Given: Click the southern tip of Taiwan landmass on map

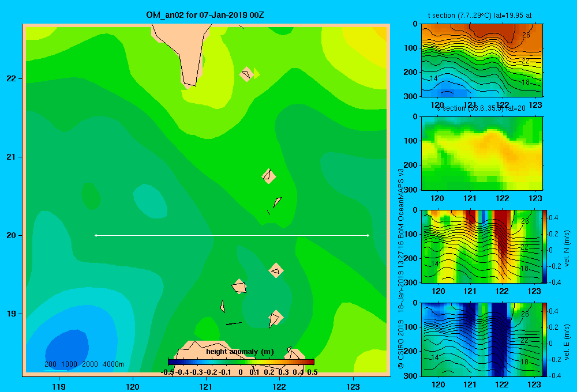Looking at the screenshot, I should point(190,84).
